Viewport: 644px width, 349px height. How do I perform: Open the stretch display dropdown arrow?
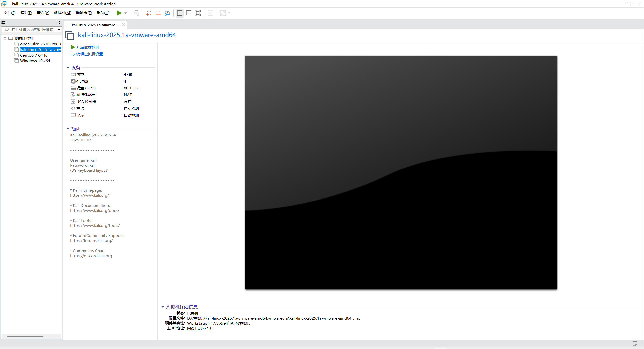229,13
